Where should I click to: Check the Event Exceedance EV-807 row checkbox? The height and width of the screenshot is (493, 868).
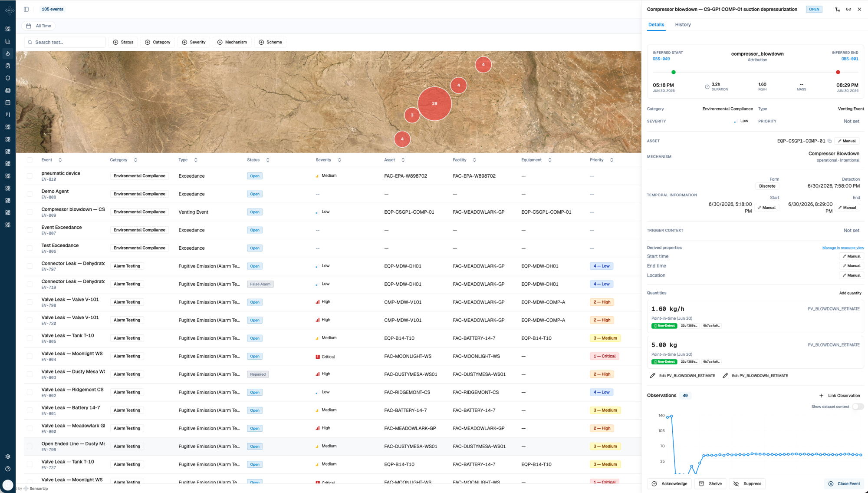(30, 230)
